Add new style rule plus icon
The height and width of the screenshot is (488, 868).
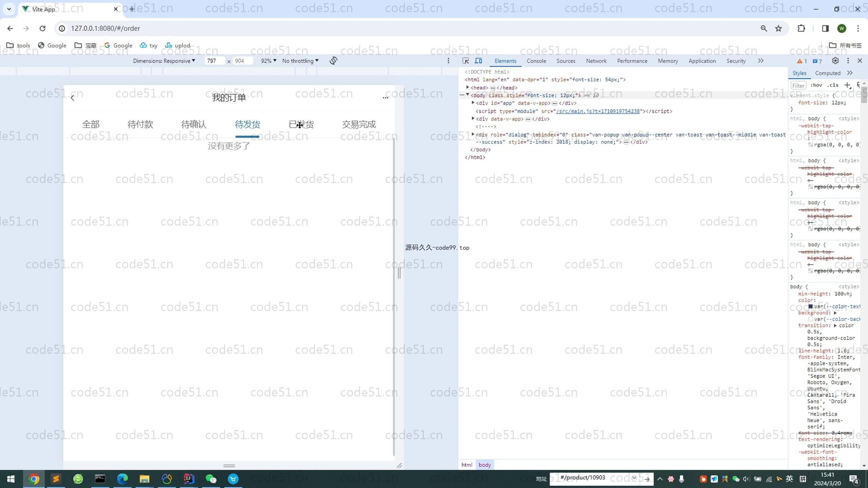coord(847,85)
